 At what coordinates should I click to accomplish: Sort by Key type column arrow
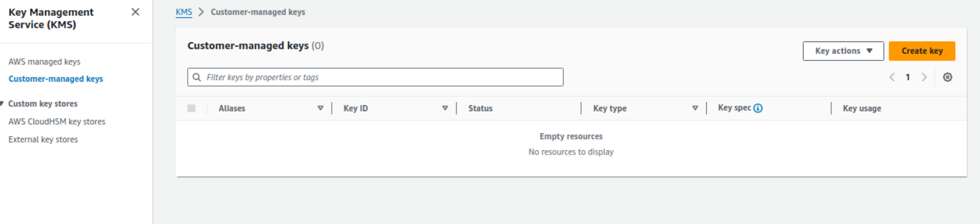click(x=695, y=108)
